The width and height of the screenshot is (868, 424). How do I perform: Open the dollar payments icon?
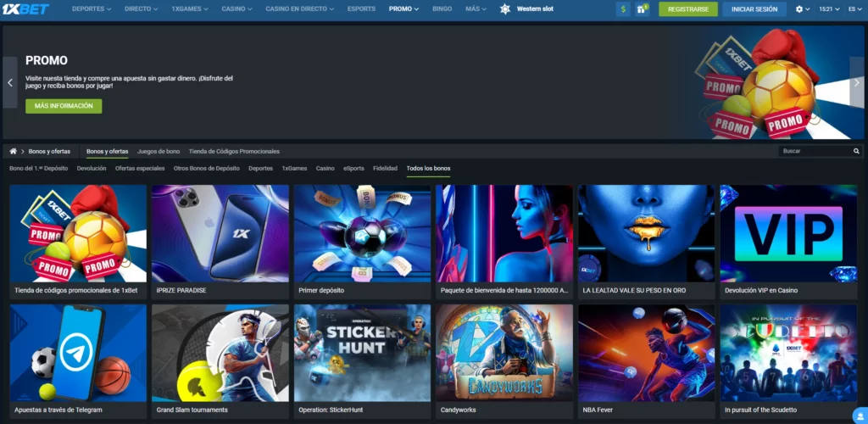[623, 9]
